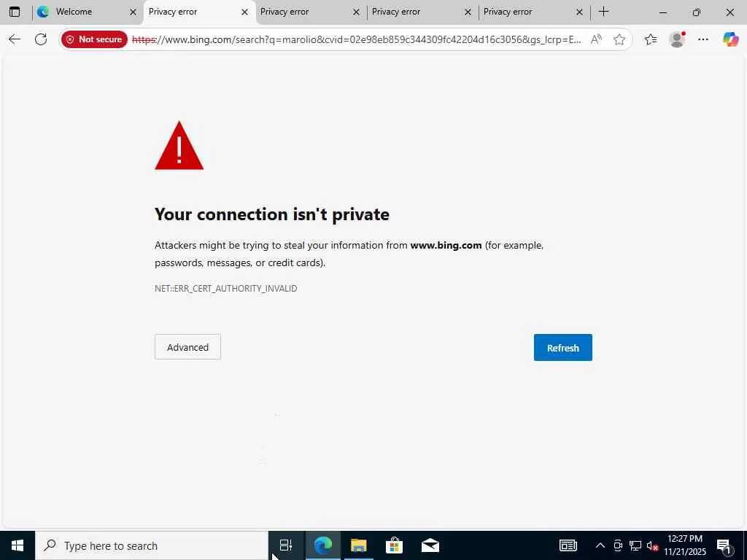Click the Bing URL in address bar
This screenshot has width=747, height=560.
pos(356,39)
